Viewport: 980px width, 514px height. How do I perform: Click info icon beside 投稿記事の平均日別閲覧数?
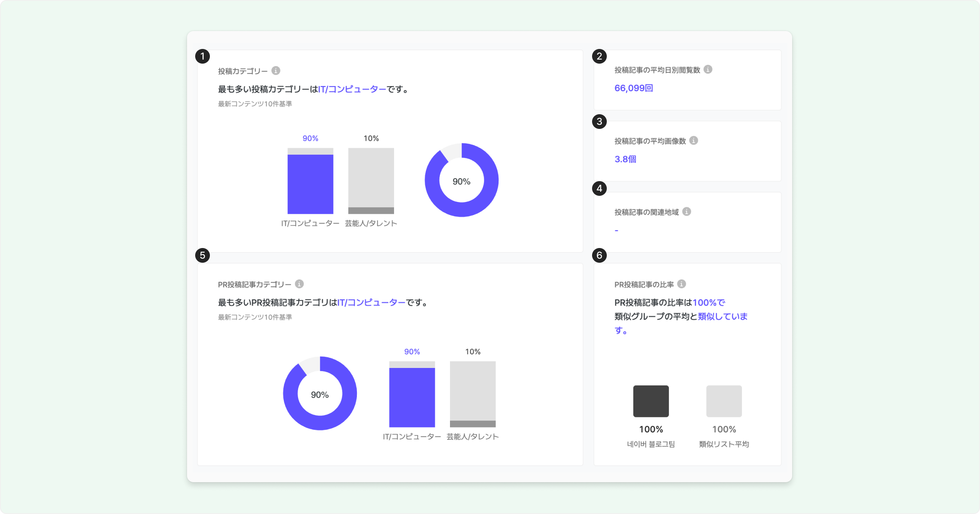[x=708, y=69]
